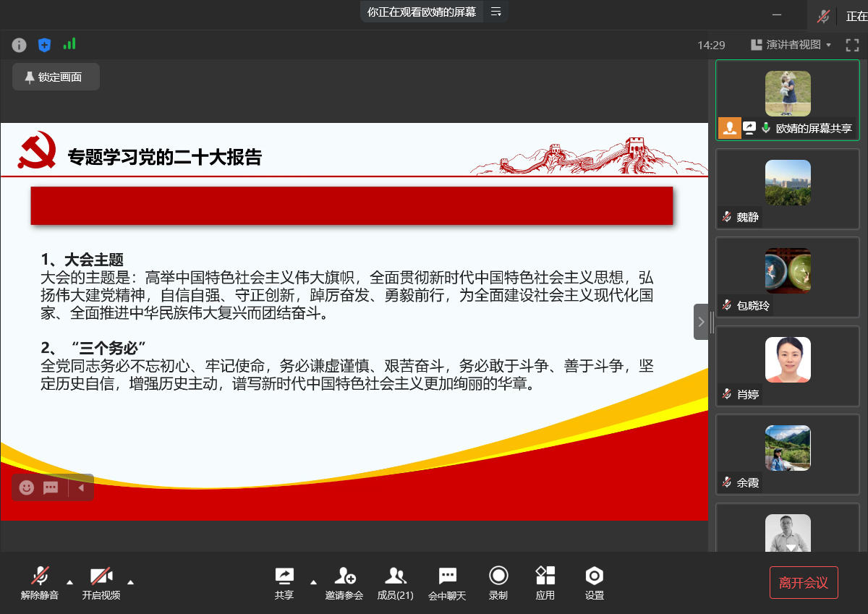Start recording with 录制 button
Screen dimensions: 868x614
pos(498,582)
